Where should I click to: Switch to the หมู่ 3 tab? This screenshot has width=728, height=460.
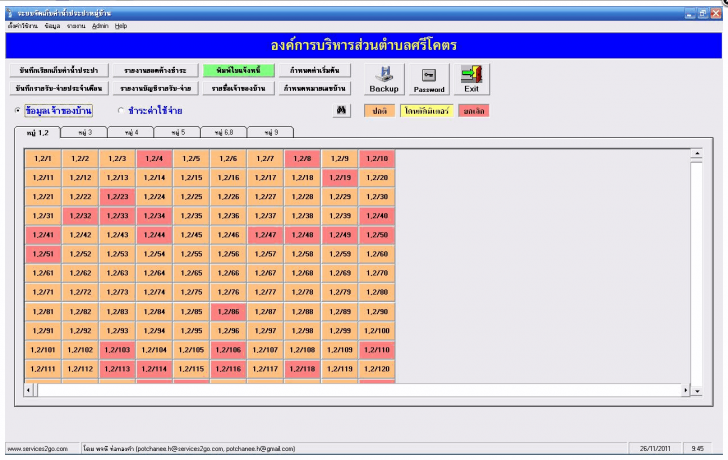(x=84, y=132)
